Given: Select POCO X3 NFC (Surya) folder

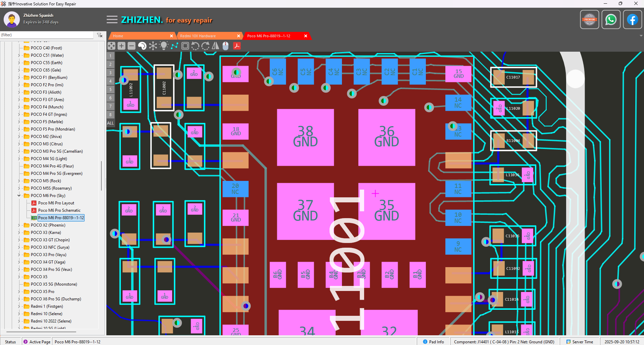Looking at the screenshot, I should (50, 247).
